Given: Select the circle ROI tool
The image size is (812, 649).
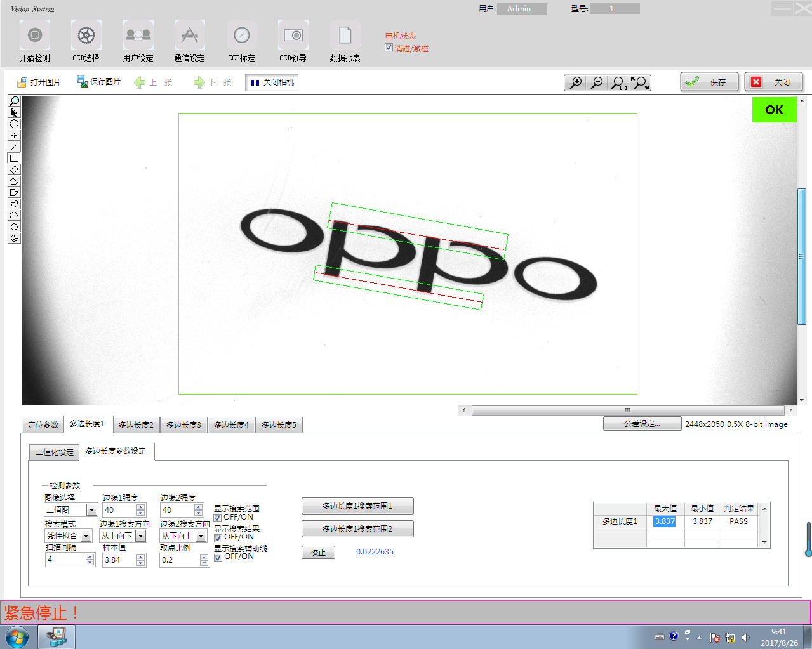Looking at the screenshot, I should coord(14,226).
